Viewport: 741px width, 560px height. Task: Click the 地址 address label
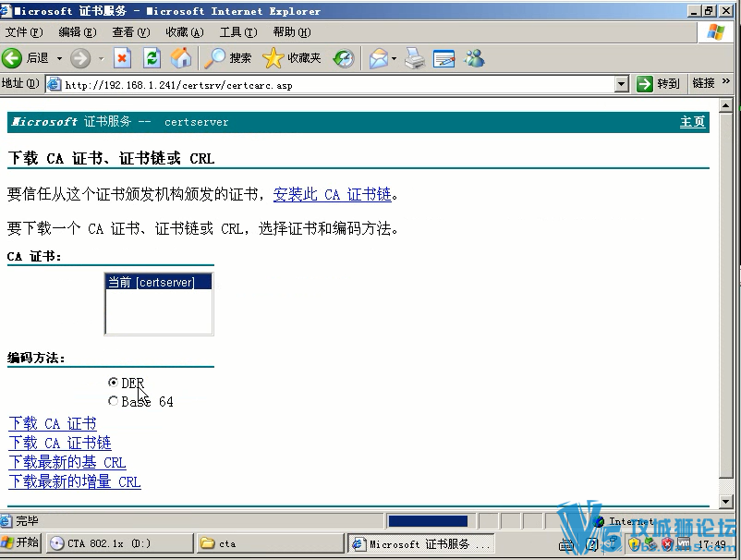point(20,84)
